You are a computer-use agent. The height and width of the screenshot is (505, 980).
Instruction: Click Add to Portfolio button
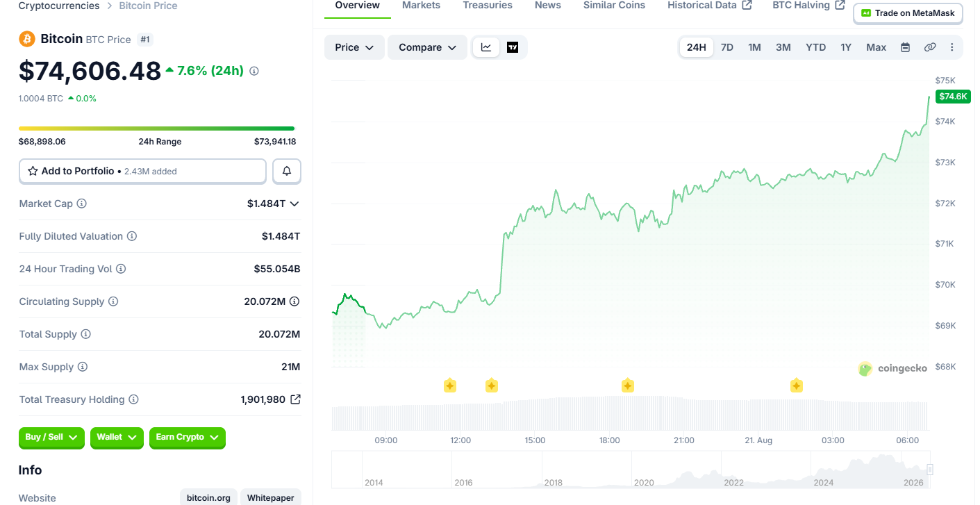[142, 171]
